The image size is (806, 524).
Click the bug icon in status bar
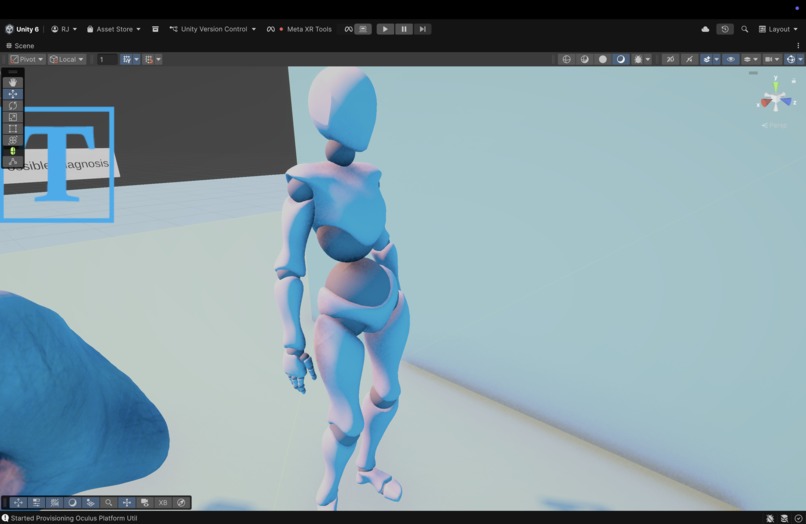(770, 518)
